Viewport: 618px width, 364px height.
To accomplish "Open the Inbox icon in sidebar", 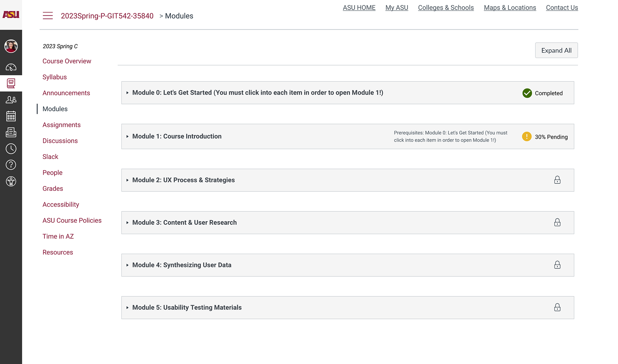I will [11, 132].
